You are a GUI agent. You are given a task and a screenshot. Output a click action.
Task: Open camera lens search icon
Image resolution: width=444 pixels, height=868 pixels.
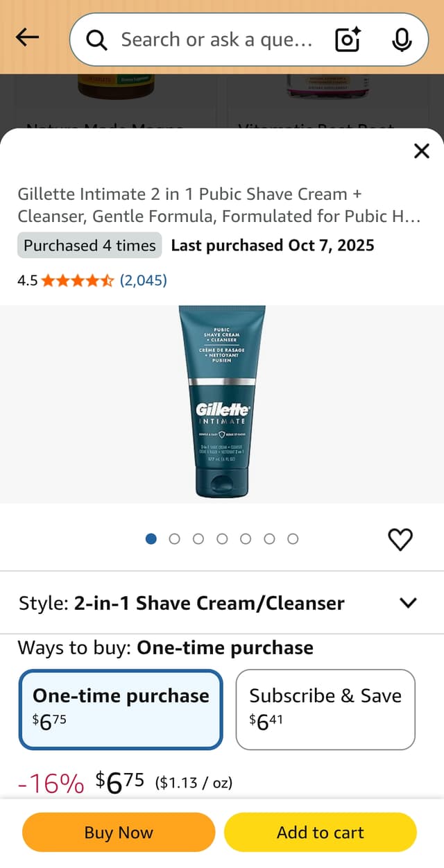(x=347, y=40)
